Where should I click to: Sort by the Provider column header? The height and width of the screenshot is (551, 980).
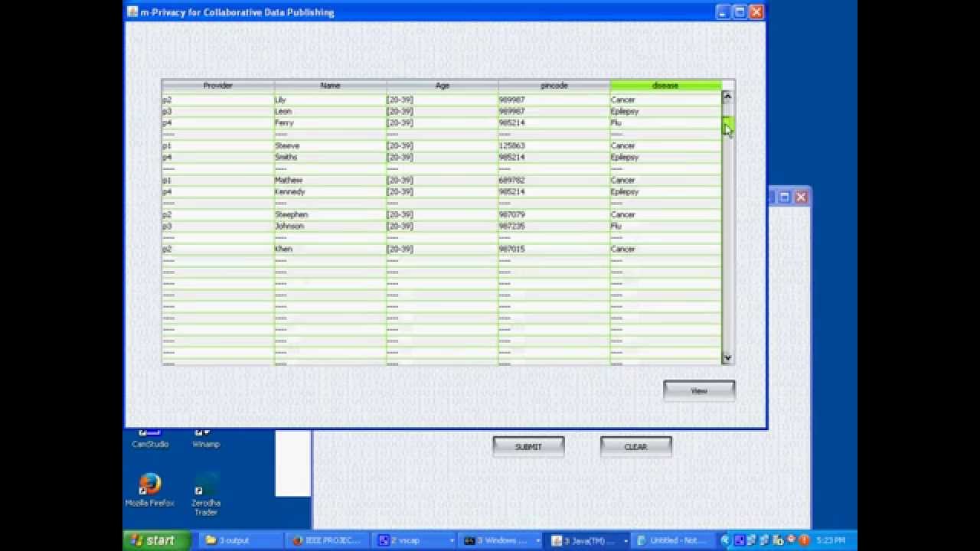[218, 86]
